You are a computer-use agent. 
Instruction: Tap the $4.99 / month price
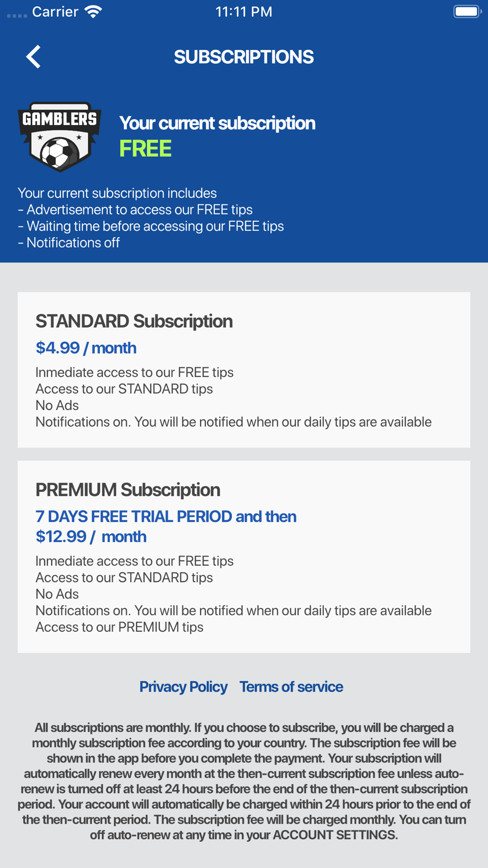click(x=86, y=348)
